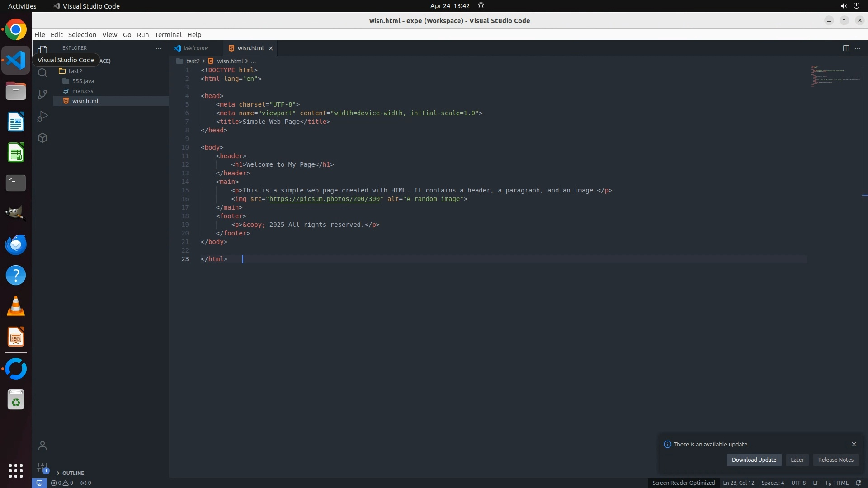
Task: Switch to the Welcome tab
Action: [x=195, y=48]
